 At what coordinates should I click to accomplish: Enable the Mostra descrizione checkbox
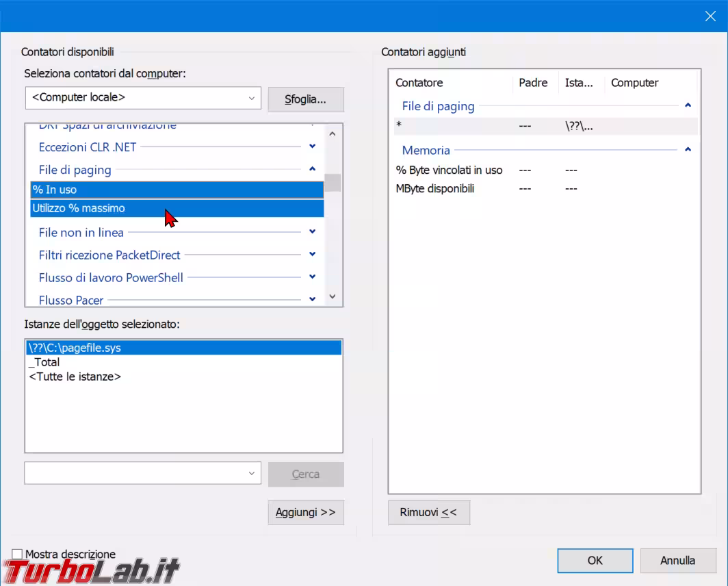(18, 554)
